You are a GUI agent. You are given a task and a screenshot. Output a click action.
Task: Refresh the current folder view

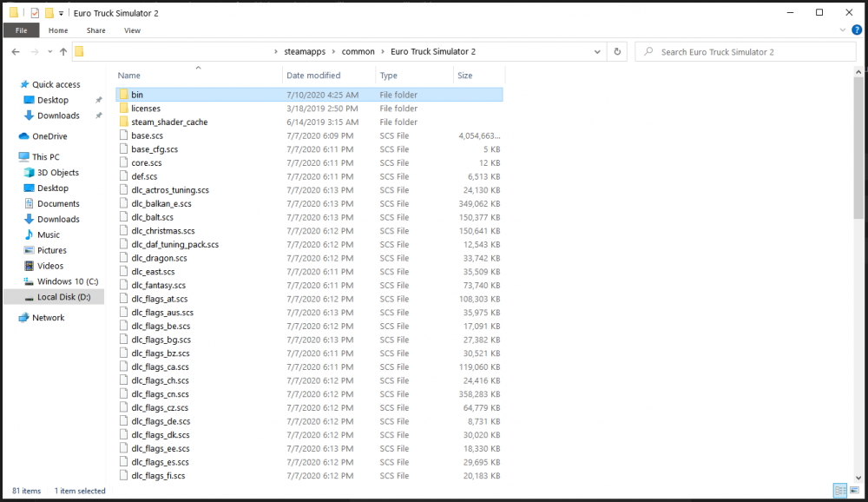tap(617, 52)
